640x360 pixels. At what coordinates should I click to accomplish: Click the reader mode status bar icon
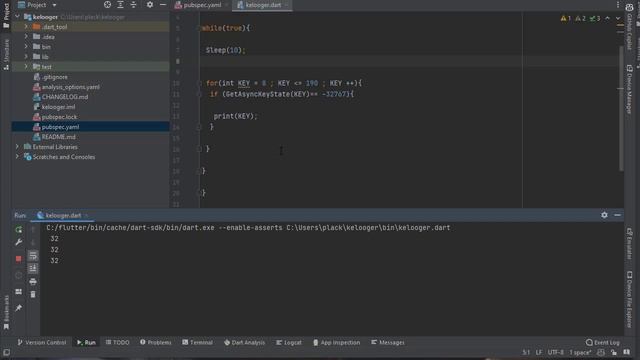point(627,352)
